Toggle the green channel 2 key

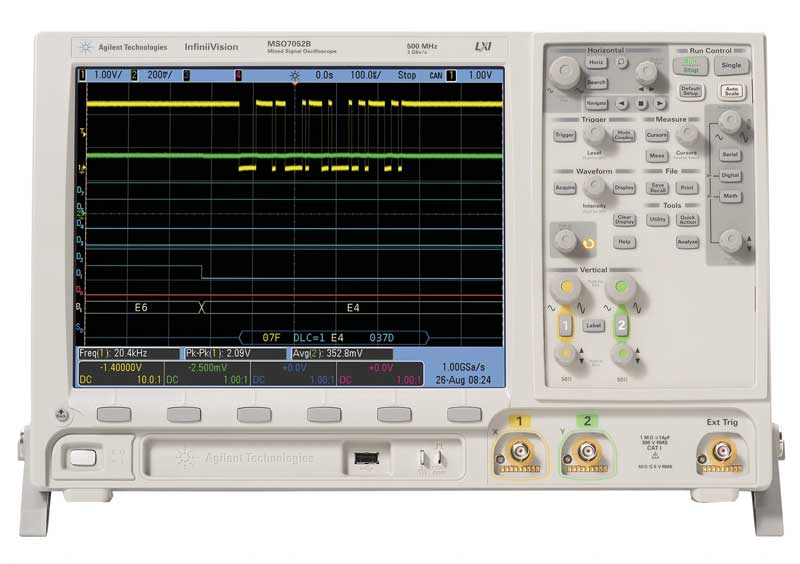pos(621,326)
